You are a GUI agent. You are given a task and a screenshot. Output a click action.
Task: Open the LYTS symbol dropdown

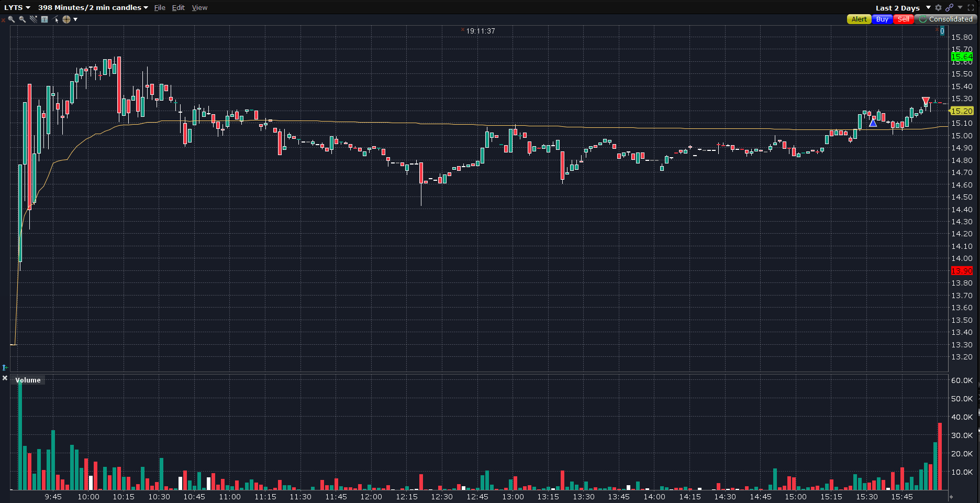point(17,7)
